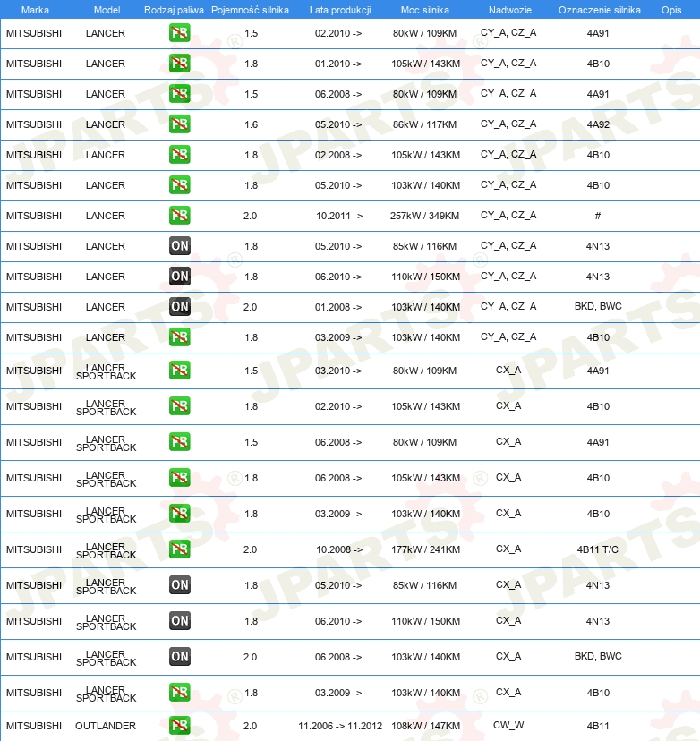Viewport: 700px width, 741px height.
Task: Click the Opis column header
Action: [671, 10]
